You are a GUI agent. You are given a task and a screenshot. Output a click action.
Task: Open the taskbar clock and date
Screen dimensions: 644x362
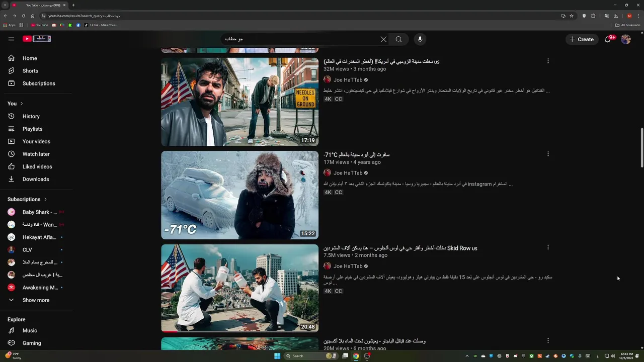pos(626,356)
